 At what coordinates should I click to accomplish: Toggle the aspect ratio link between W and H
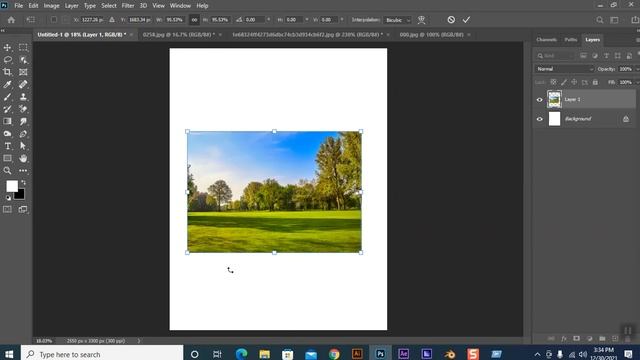(194, 20)
